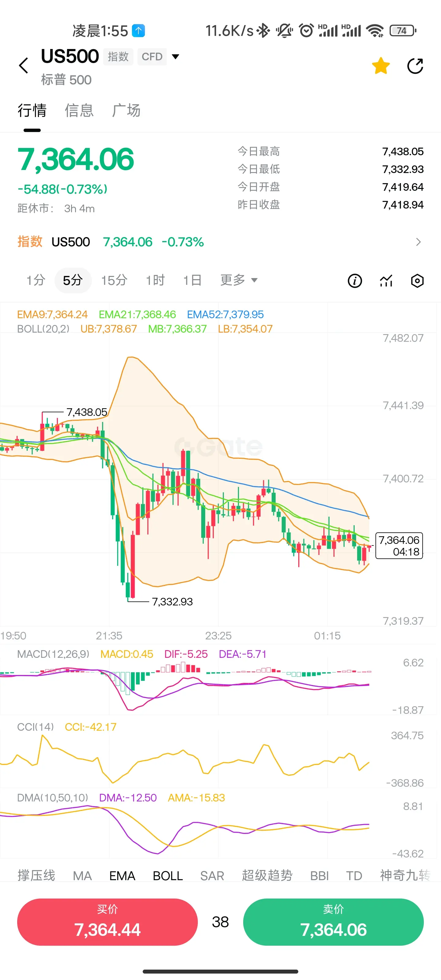The height and width of the screenshot is (980, 441).
Task: Tap the 距休市 3h 4m countdown
Action: pos(56,209)
